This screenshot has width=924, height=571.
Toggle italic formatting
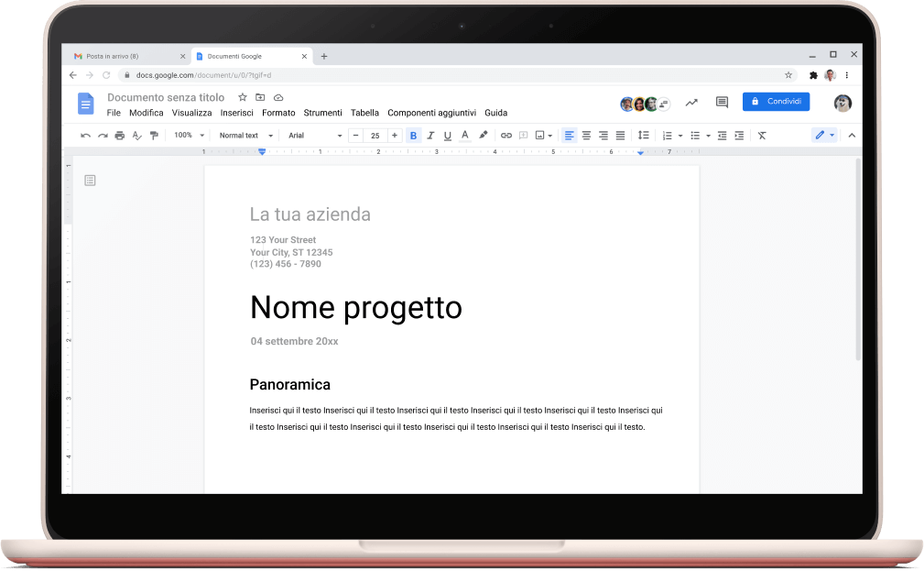[x=430, y=136]
